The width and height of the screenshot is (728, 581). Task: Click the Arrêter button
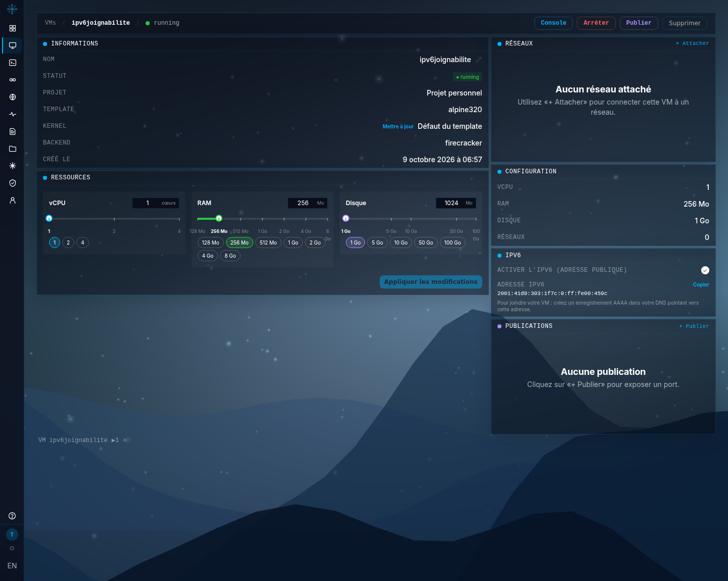pyautogui.click(x=596, y=23)
